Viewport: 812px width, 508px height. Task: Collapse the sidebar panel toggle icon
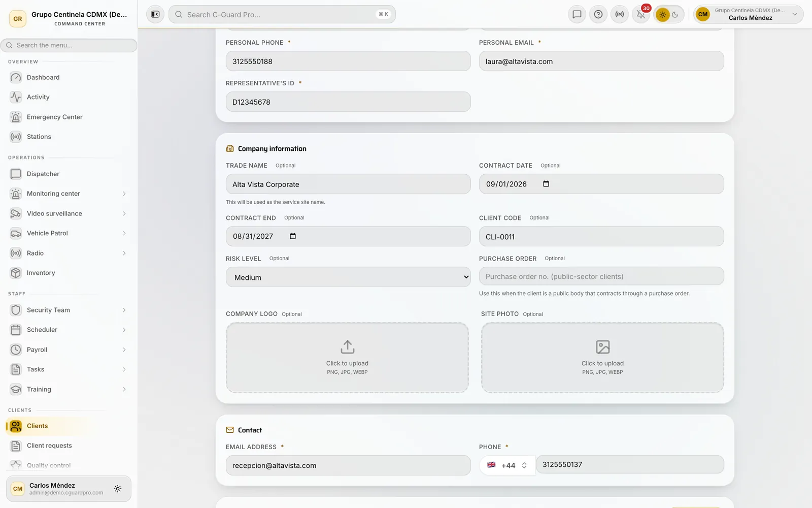point(155,14)
